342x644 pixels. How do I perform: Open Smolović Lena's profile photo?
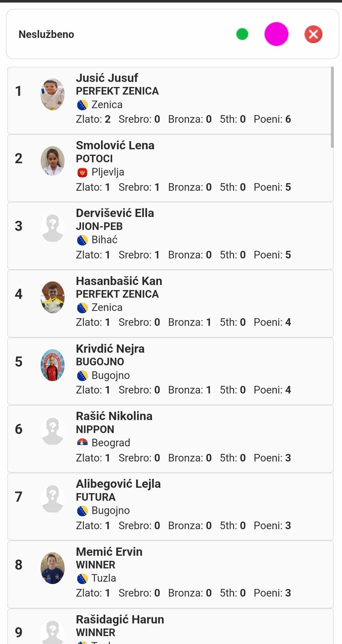tap(53, 161)
